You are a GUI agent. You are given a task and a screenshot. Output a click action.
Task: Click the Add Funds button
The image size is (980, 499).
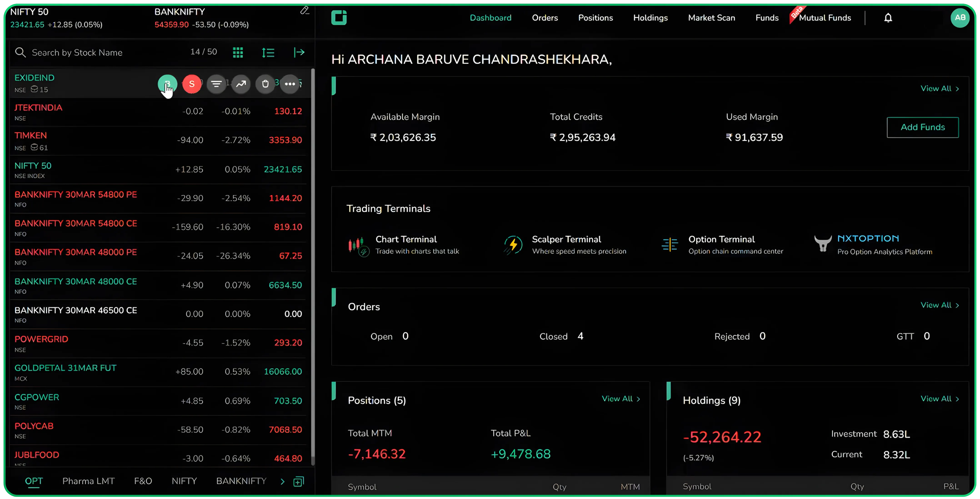tap(922, 127)
